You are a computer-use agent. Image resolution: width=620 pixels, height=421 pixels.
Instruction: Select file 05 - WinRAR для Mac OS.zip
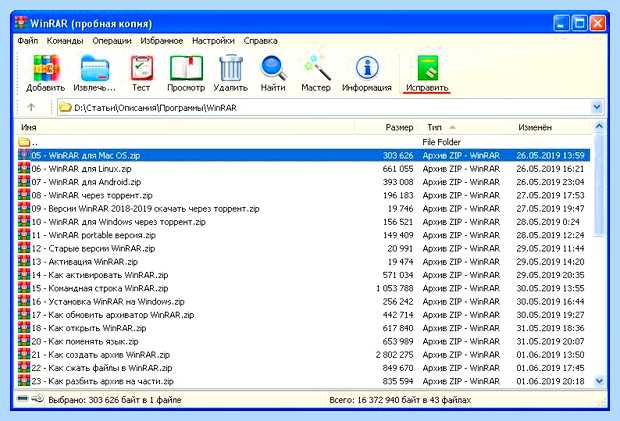(304, 155)
